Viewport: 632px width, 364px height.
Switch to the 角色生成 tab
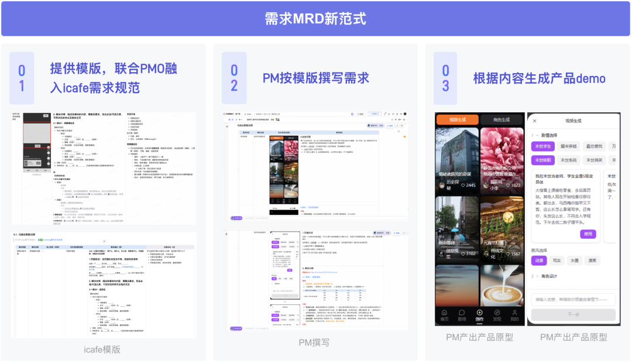click(502, 120)
